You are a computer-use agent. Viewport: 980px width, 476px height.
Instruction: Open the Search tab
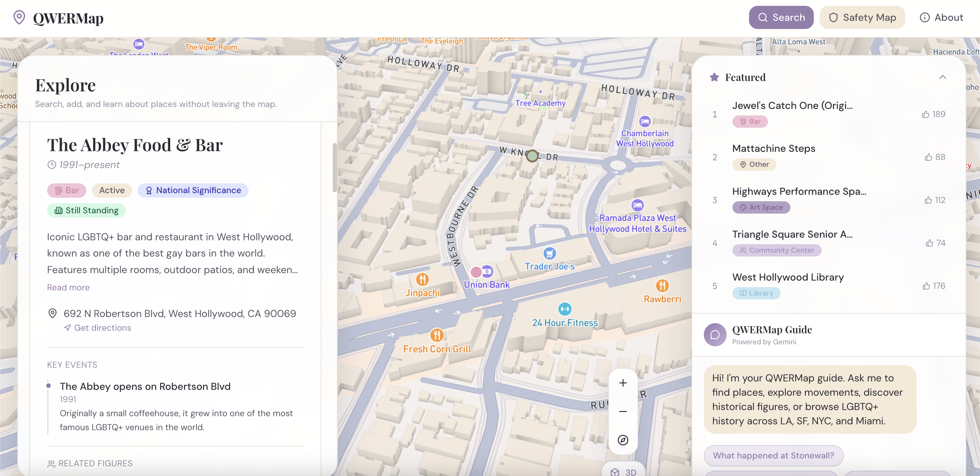pyautogui.click(x=781, y=18)
